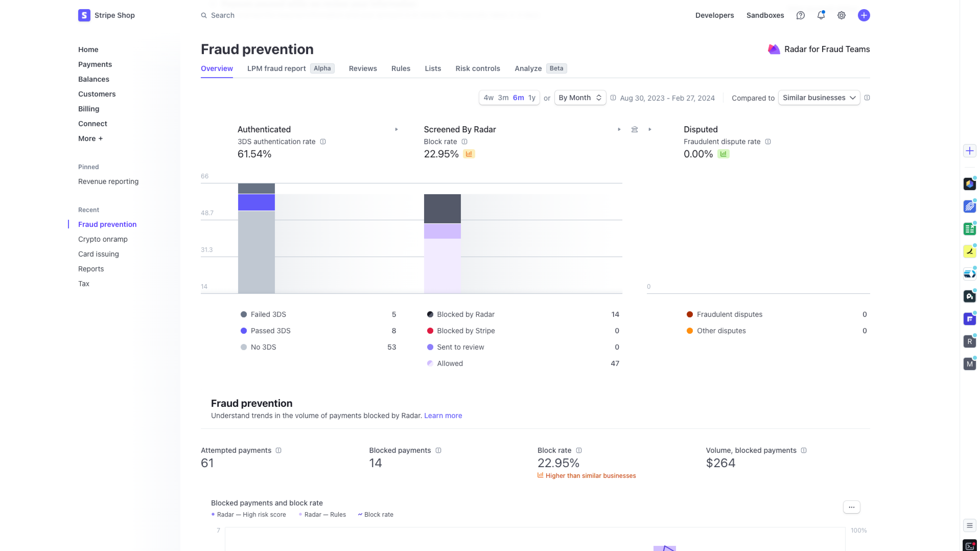Click arrow after Screened By Radar stage
Image resolution: width=980 pixels, height=551 pixels.
pos(619,129)
